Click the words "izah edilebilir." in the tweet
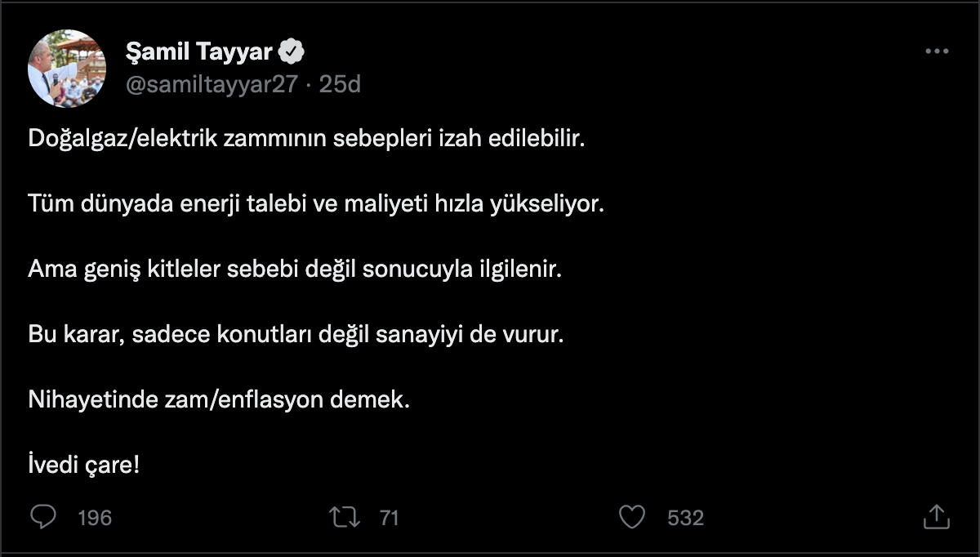 click(536, 137)
